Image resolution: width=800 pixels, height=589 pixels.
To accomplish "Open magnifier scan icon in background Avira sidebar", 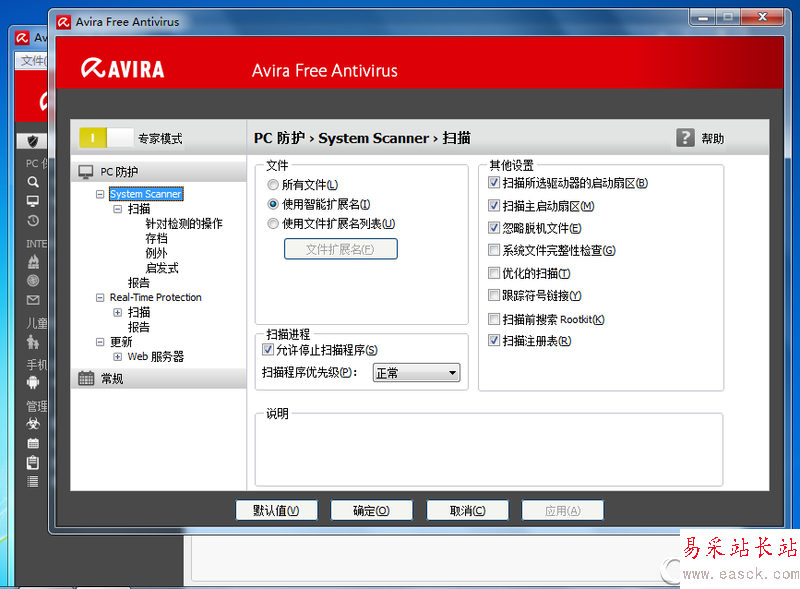I will coord(33,182).
